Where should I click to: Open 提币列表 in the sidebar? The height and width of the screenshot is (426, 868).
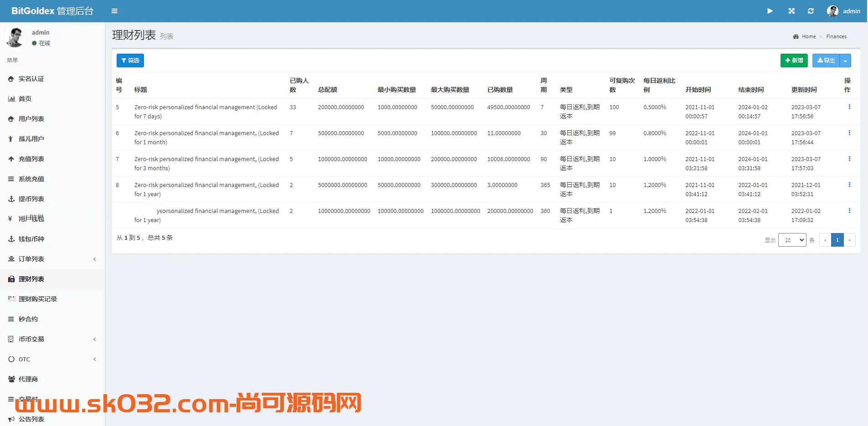52,199
